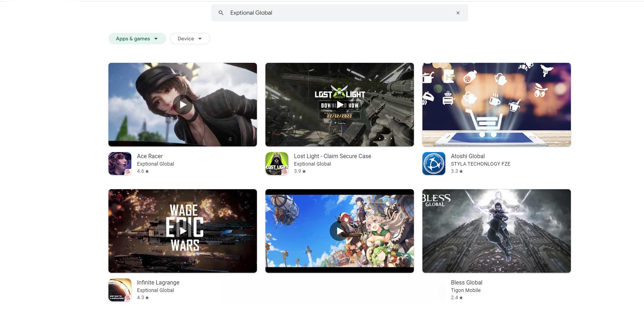Click the search magnifier icon
Screen dimensions: 644x312
point(221,13)
